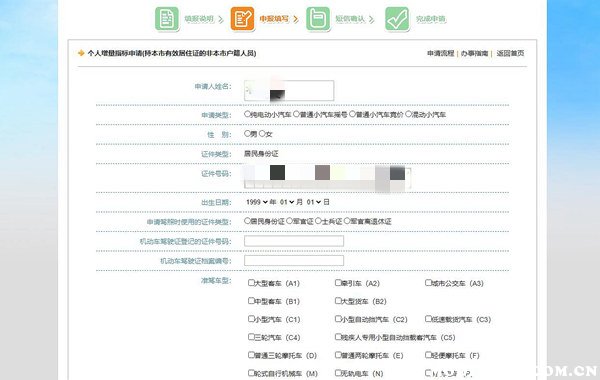The width and height of the screenshot is (600, 380).
Task: Check the 普通两轮摩托车 (E) checkbox
Action: point(338,355)
